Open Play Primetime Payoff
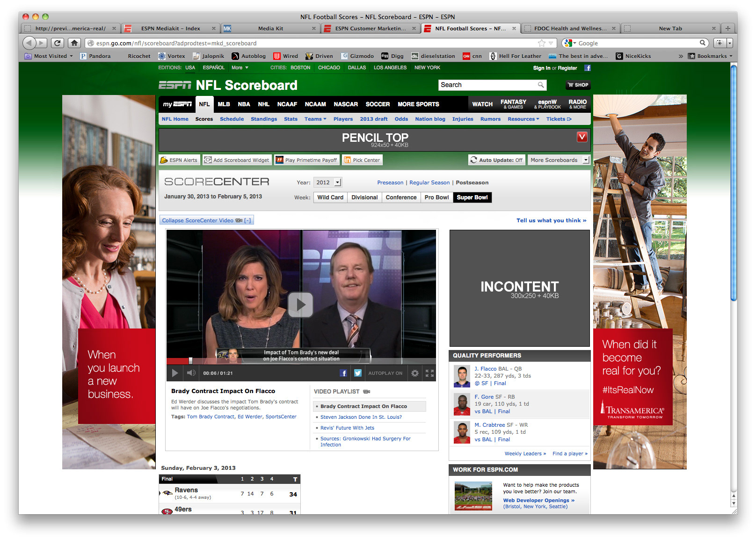756x540 pixels. (306, 160)
